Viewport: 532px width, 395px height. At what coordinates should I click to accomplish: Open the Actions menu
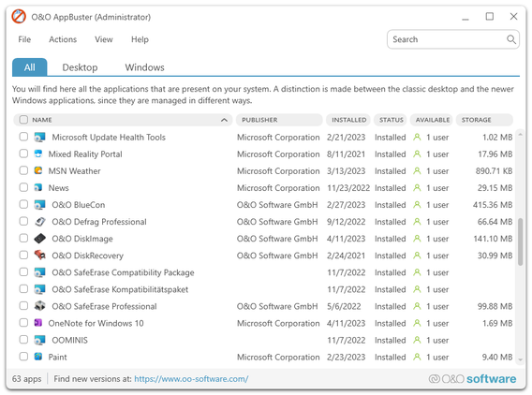point(63,39)
